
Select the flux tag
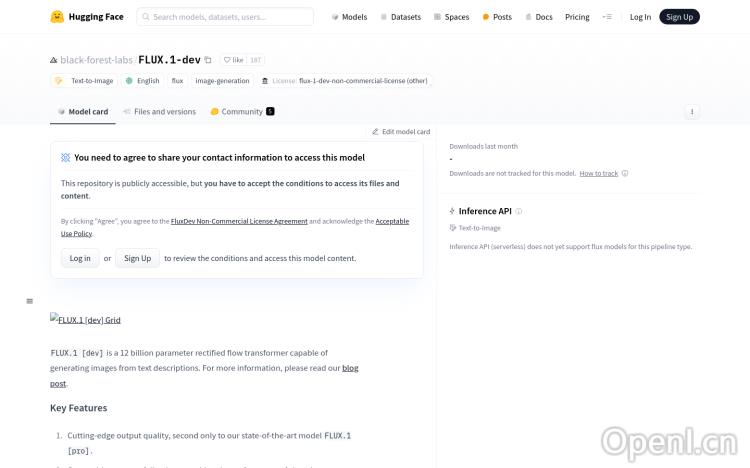[x=177, y=81]
